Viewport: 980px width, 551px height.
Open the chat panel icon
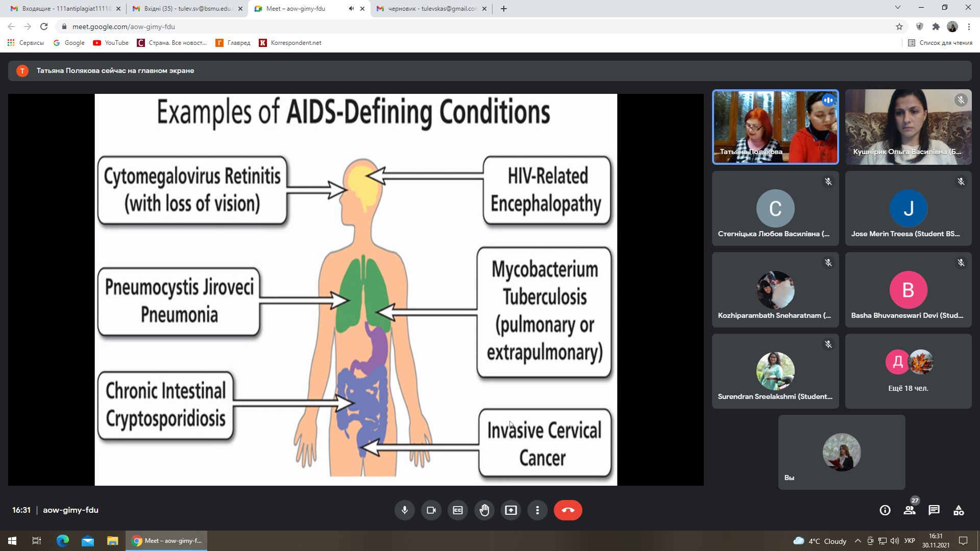pos(934,510)
